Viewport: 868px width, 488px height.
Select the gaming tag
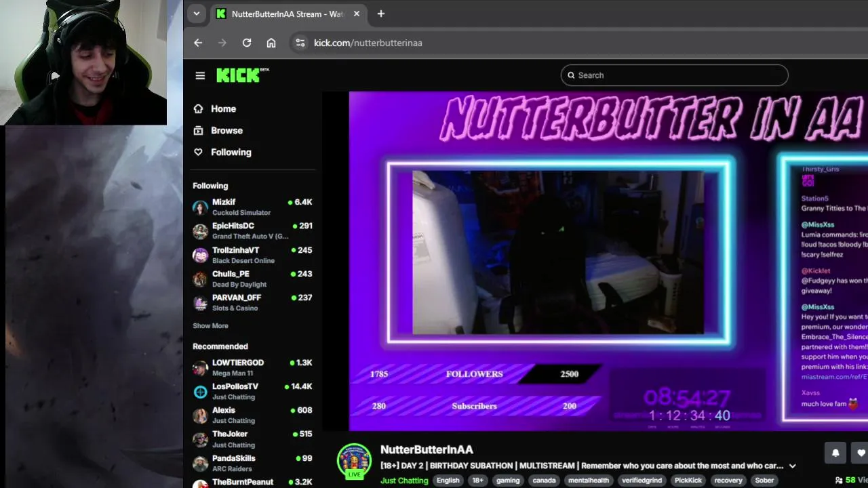(x=508, y=481)
